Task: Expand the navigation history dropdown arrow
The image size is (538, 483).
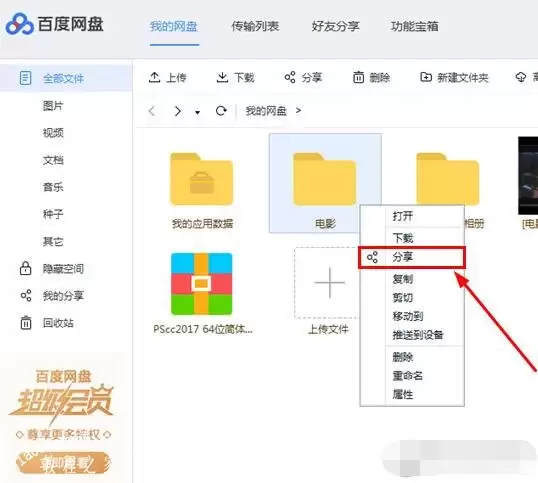Action: click(x=197, y=112)
